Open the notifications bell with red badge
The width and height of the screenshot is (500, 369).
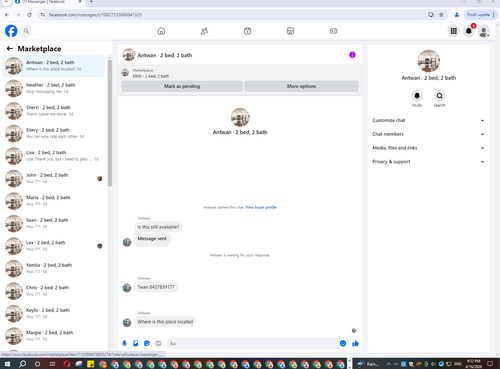coord(469,31)
